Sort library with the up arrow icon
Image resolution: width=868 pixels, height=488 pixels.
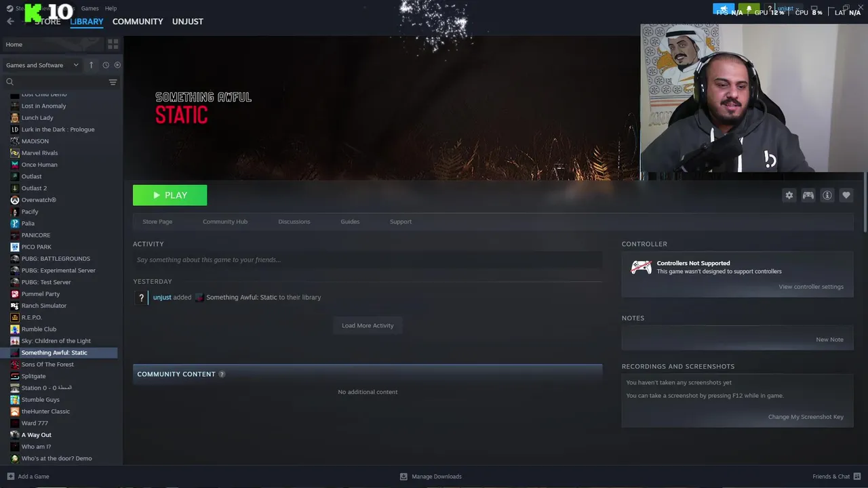91,65
